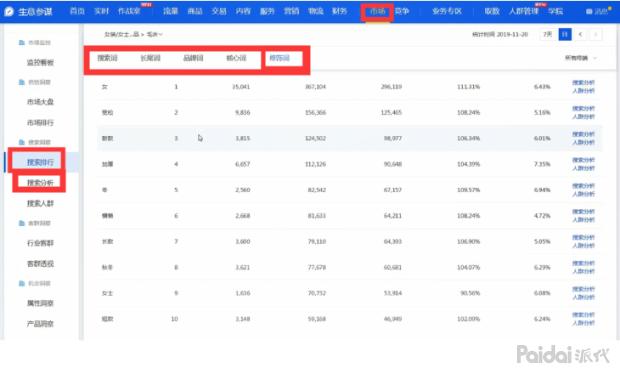Open 物流 in top navigation
Viewport: 620px width, 374px height.
click(x=316, y=11)
